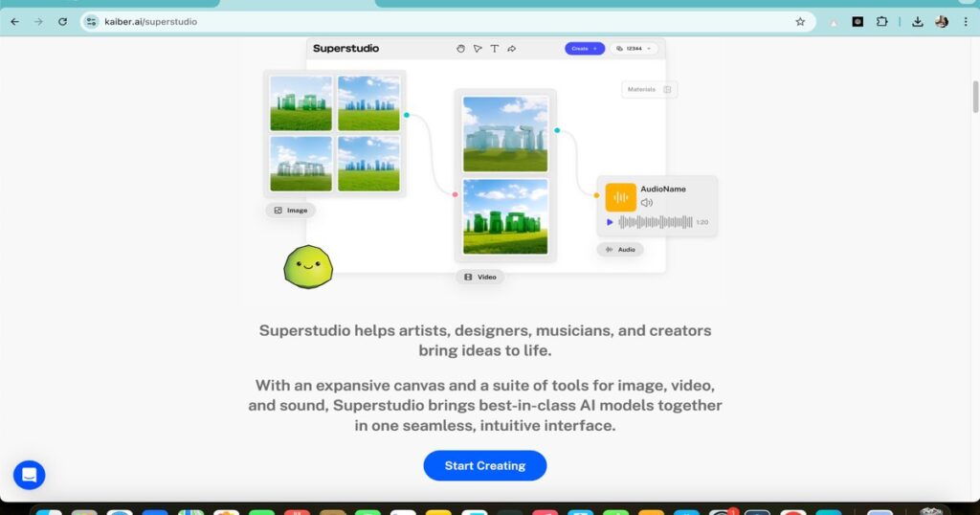This screenshot has width=980, height=515.
Task: Click the green blob mascot
Action: (x=308, y=267)
